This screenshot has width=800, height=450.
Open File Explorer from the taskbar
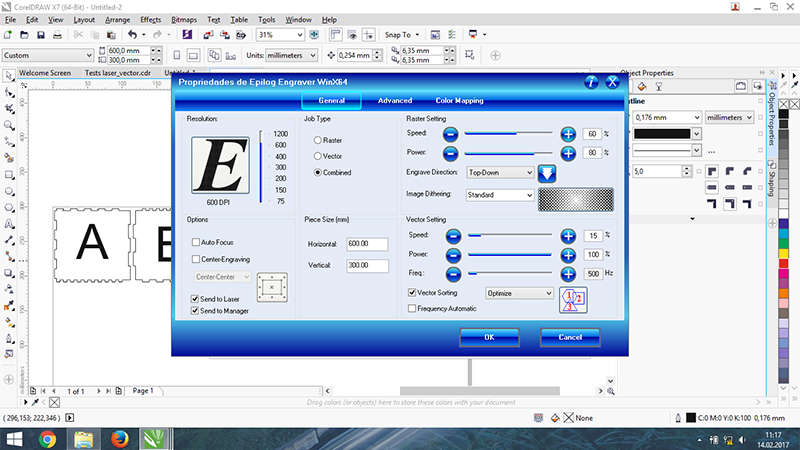pyautogui.click(x=84, y=439)
